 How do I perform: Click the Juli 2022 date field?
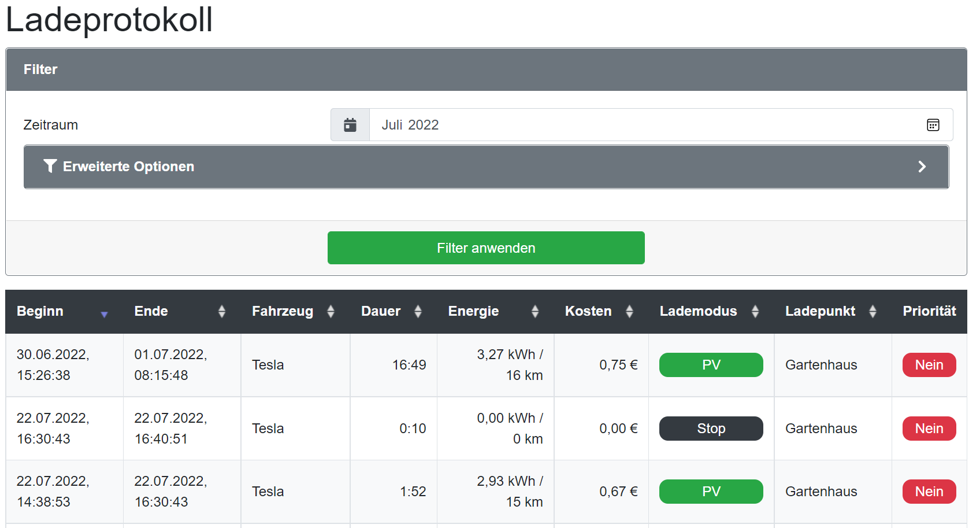pos(636,125)
